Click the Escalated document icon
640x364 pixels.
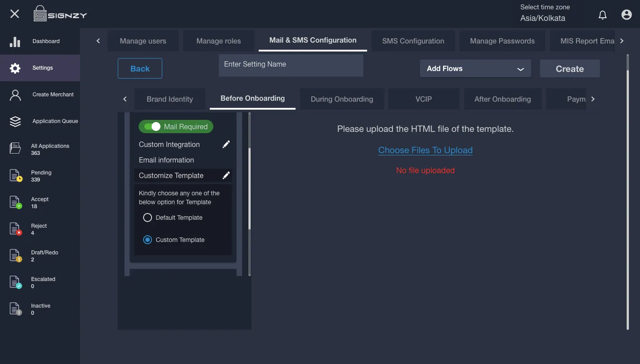click(16, 282)
